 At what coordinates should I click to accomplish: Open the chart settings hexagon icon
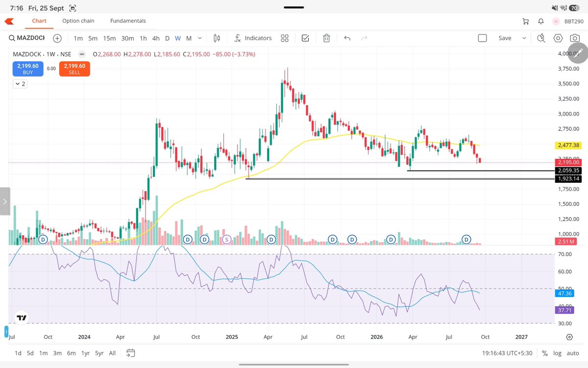[x=558, y=38]
